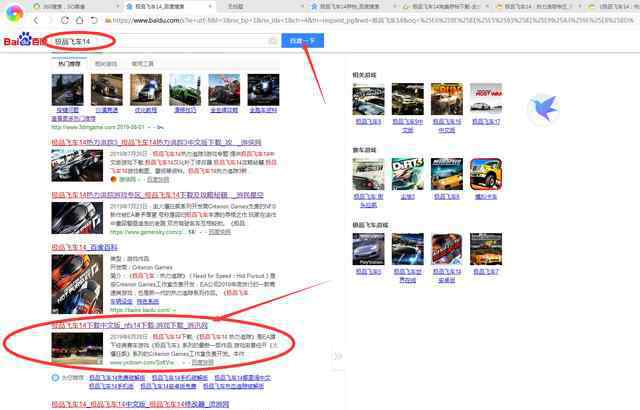Click the first result's car racing thumbnail

pyautogui.click(x=77, y=165)
